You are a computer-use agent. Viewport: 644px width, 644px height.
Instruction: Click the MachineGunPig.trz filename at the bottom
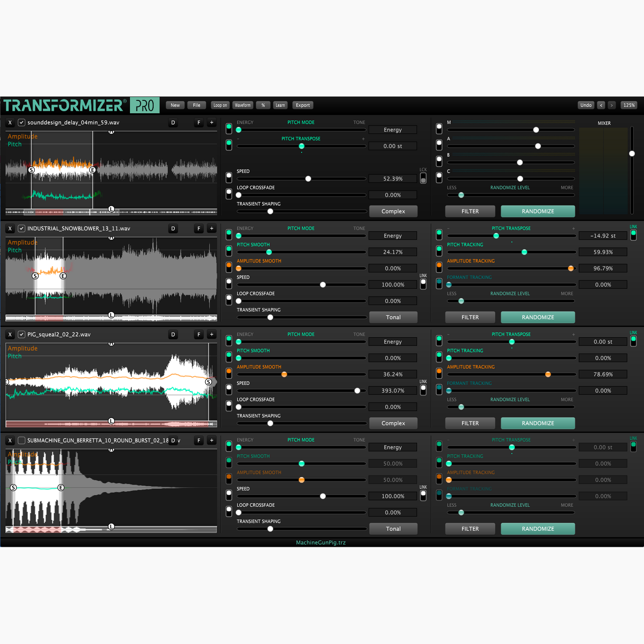click(x=320, y=542)
